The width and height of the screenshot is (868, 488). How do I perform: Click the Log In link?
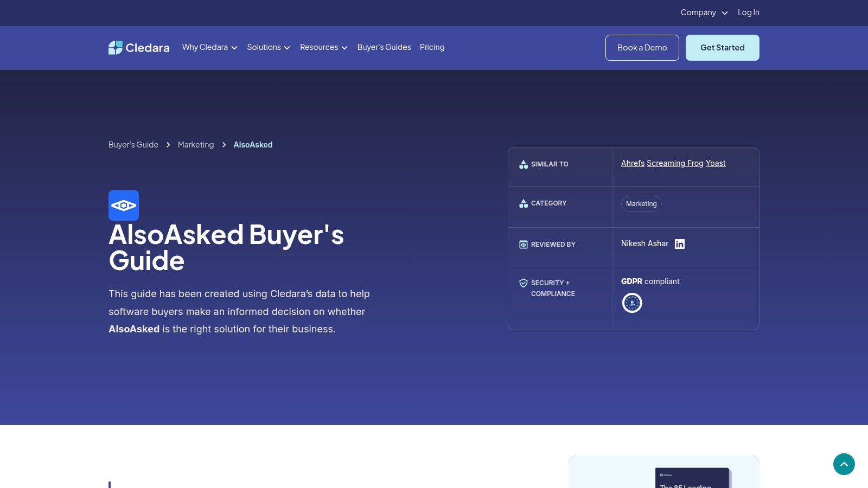(x=749, y=12)
